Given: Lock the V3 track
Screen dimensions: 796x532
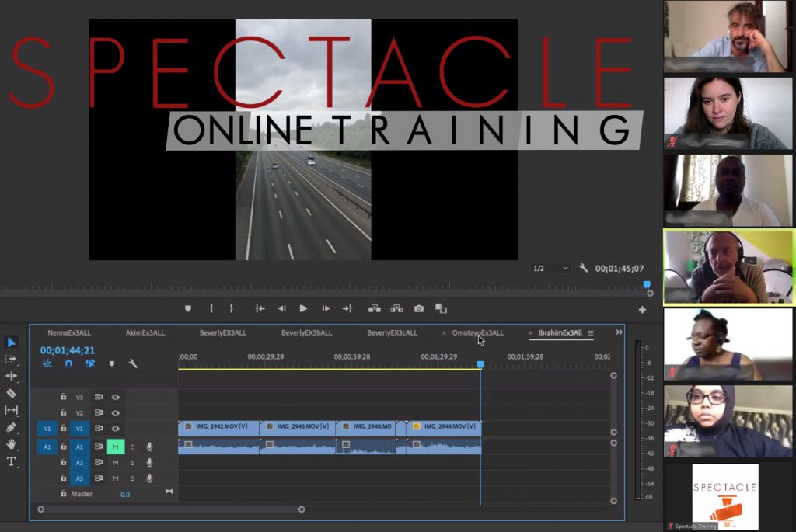Looking at the screenshot, I should coord(64,397).
